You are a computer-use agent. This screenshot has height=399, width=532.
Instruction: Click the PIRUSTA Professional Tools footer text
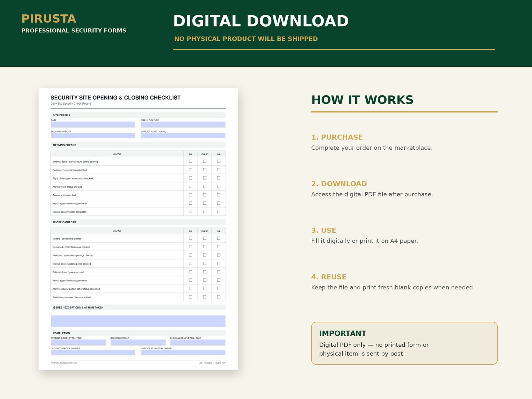coord(64,363)
